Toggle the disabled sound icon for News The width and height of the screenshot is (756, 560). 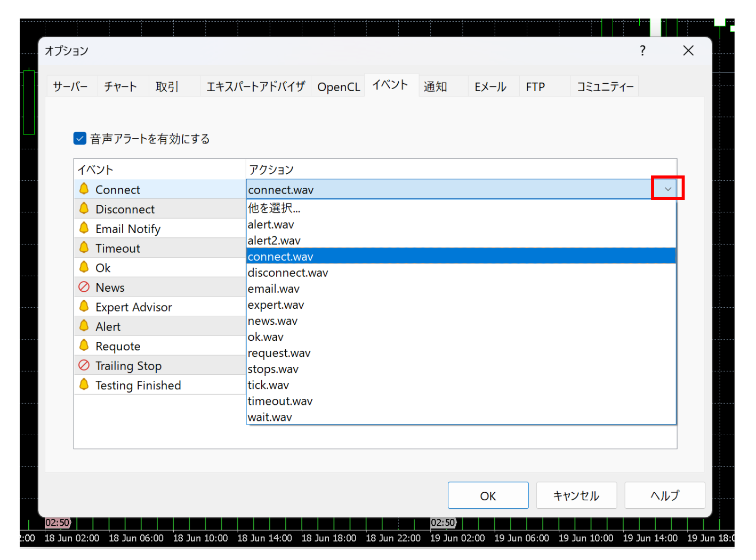pos(84,287)
